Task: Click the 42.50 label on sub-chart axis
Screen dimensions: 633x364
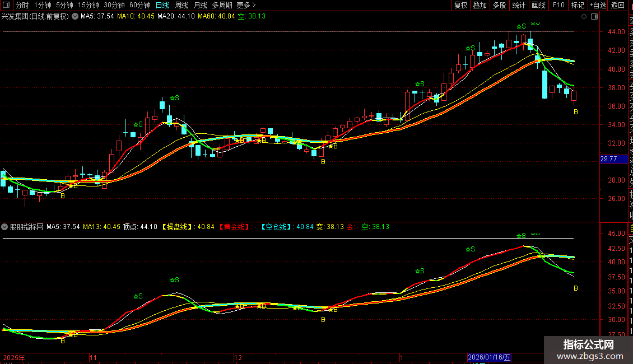Action: pos(616,249)
